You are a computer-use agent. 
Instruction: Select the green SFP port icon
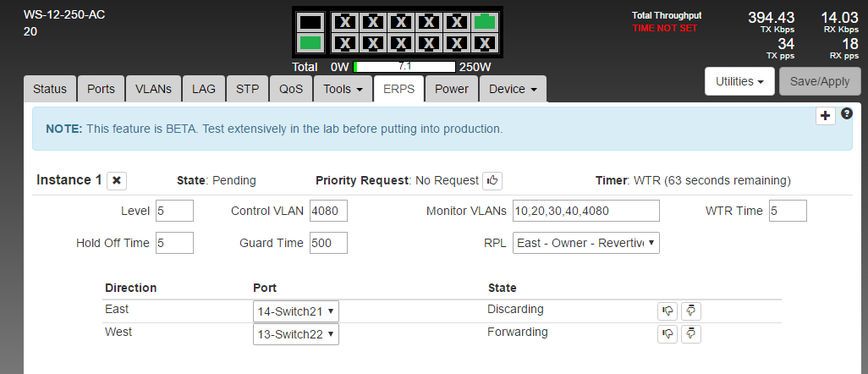pyautogui.click(x=311, y=41)
